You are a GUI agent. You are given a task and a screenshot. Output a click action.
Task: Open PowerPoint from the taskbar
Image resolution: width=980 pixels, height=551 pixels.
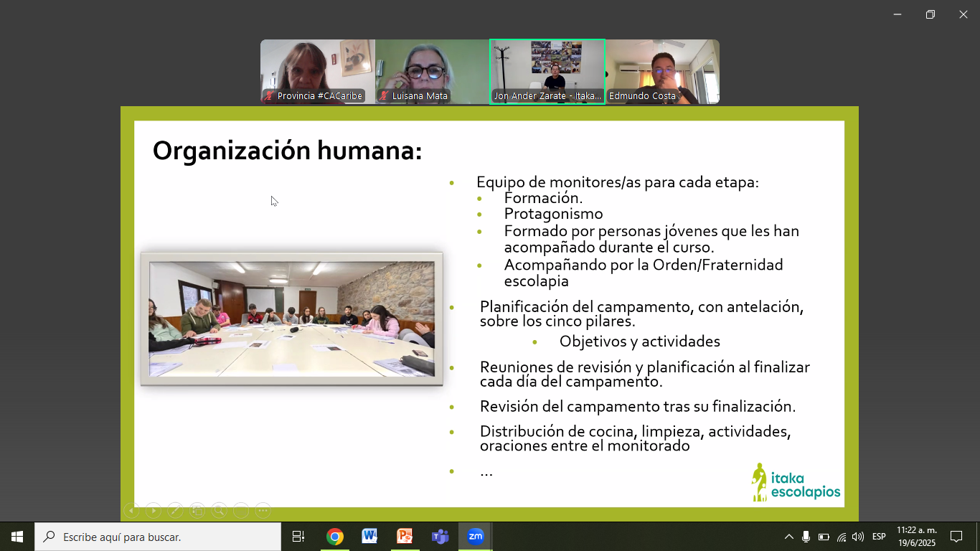405,537
